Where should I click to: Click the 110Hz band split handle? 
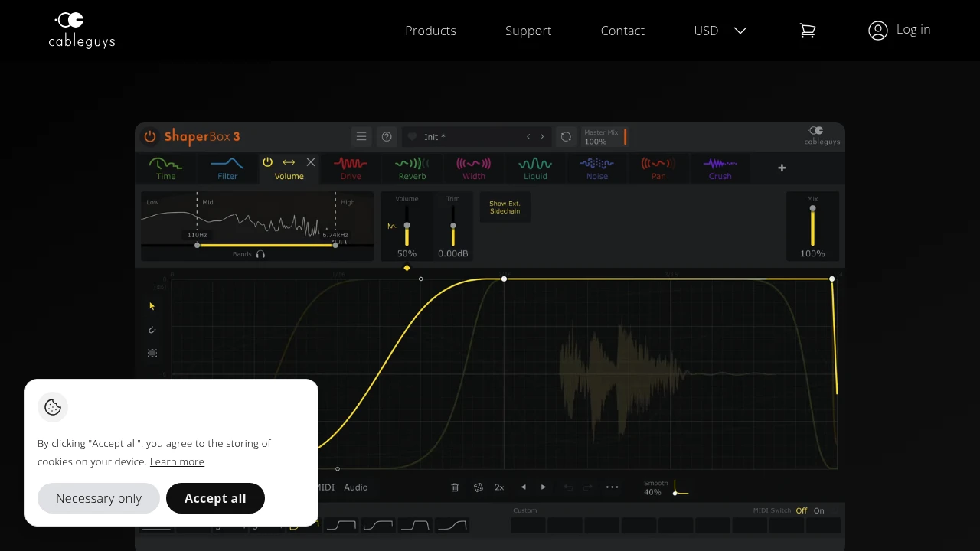coord(198,245)
